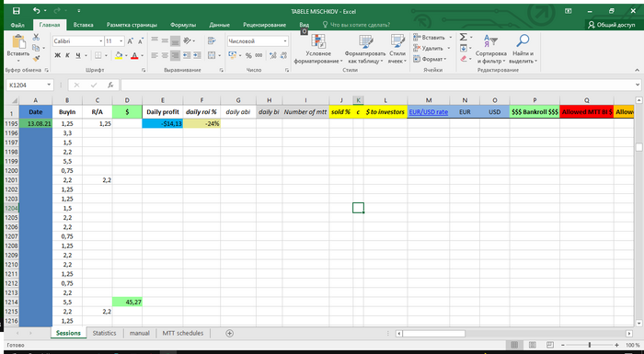This screenshot has height=354, width=644.
Task: Open the Calibri font name dropdown
Action: (100, 41)
